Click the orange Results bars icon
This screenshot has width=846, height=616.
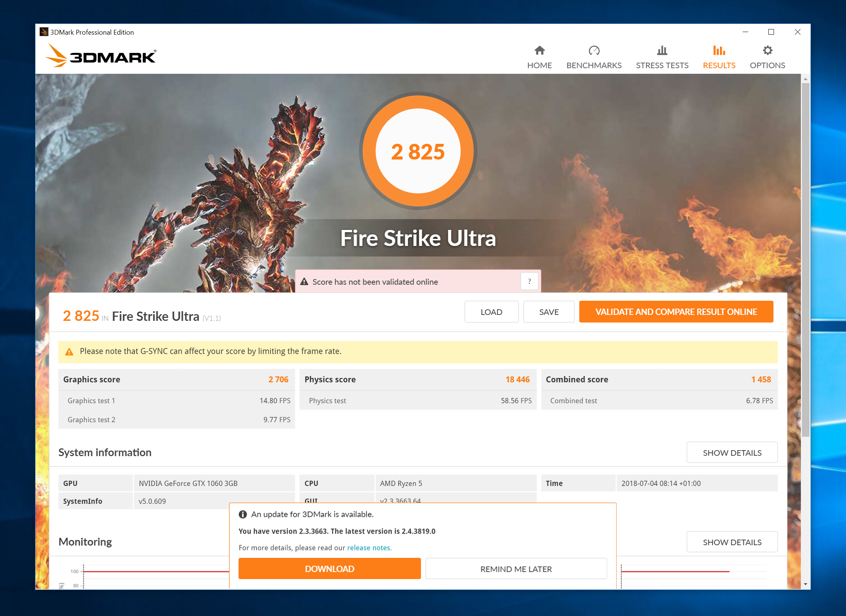point(719,50)
